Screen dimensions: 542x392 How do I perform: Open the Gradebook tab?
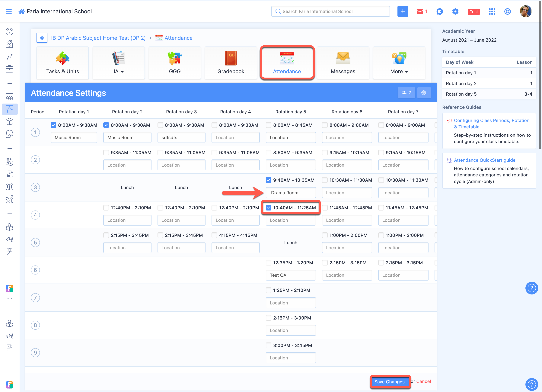(231, 63)
